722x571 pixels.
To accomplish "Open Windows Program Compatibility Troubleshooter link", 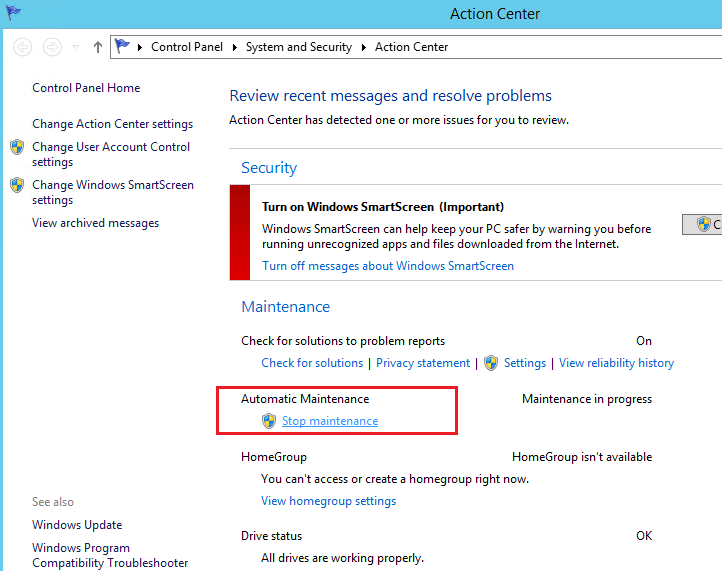I will (x=110, y=555).
